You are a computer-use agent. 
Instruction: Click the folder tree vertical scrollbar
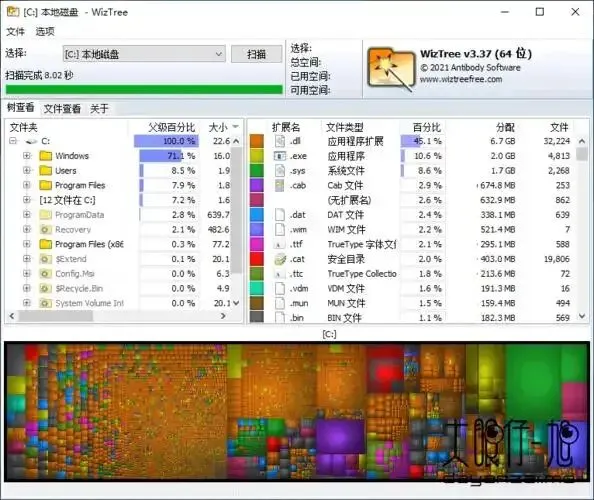click(236, 210)
